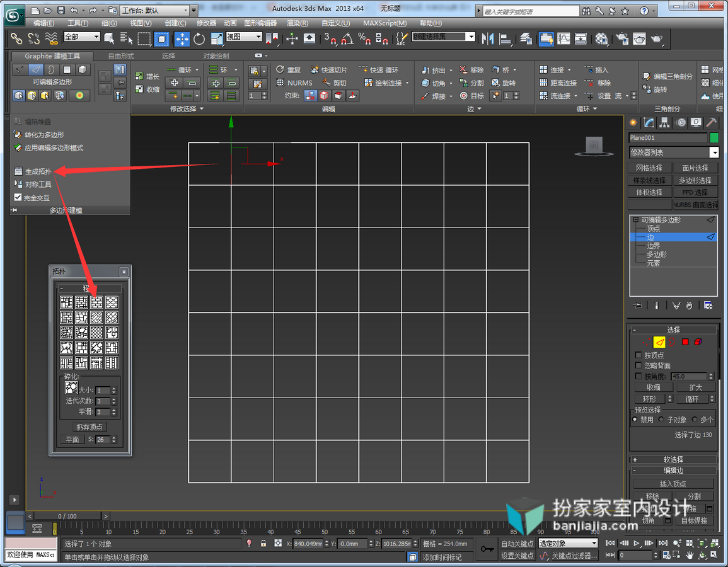This screenshot has width=728, height=567.
Task: Toggle the 完全交互 checkbox
Action: 18,197
